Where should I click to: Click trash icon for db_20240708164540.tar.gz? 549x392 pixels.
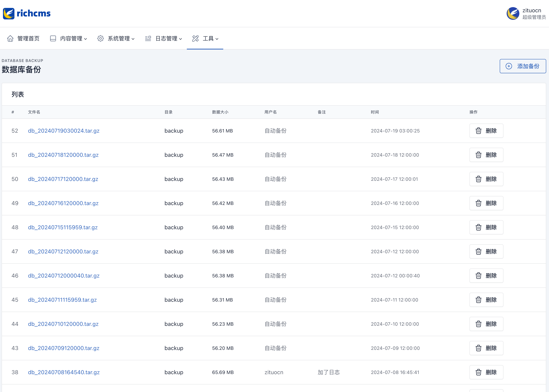click(x=478, y=372)
